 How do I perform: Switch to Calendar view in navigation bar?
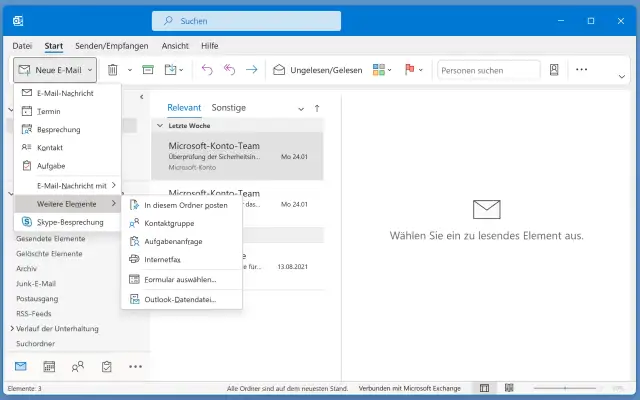click(49, 367)
